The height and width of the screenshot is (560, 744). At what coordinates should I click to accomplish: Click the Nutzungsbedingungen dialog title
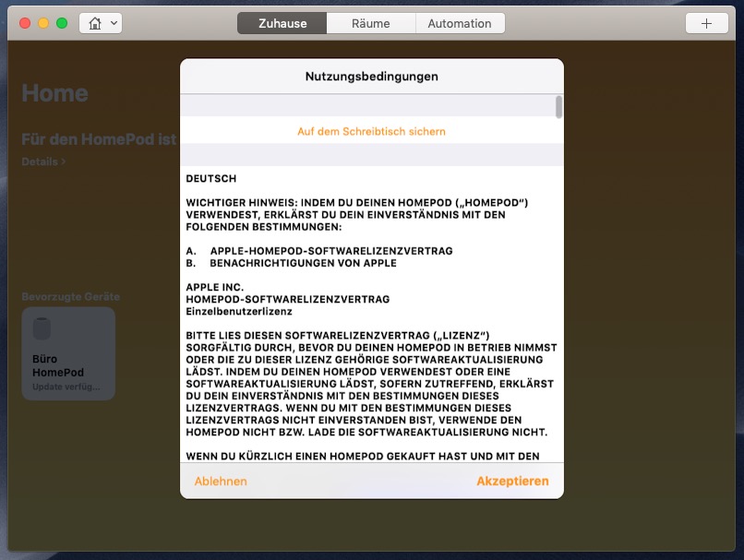pos(371,76)
